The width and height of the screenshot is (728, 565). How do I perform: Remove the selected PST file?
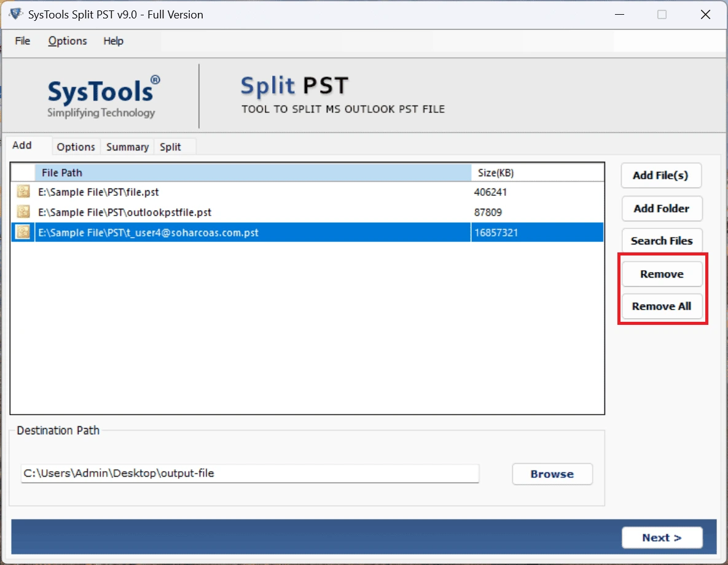(x=662, y=274)
